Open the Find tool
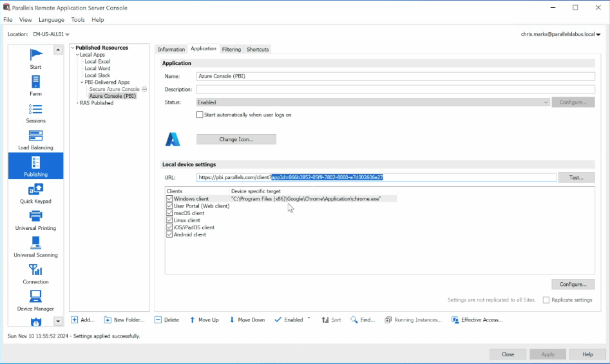The height and width of the screenshot is (364, 610). 362,320
